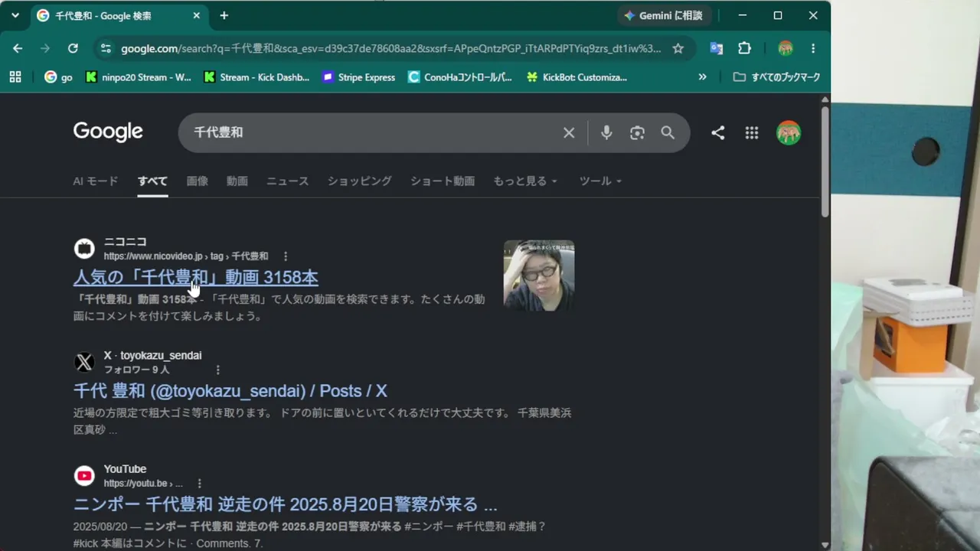Switch to the ニュース tab

point(288,181)
